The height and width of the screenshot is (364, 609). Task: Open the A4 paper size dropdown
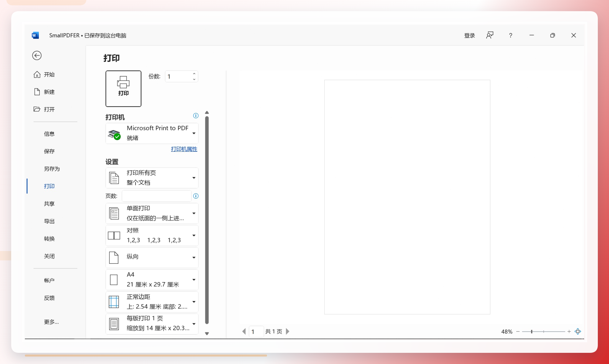pos(152,280)
